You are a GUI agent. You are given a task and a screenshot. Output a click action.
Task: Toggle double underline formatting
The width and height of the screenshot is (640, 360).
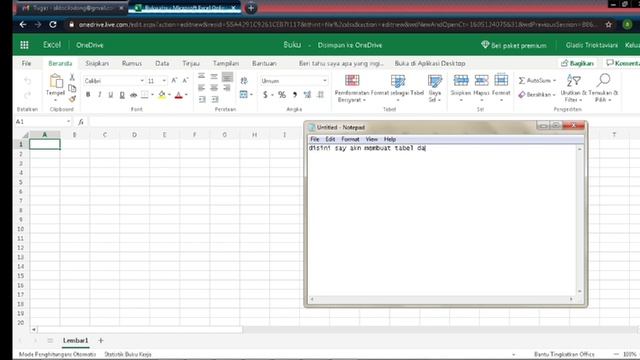(122, 95)
